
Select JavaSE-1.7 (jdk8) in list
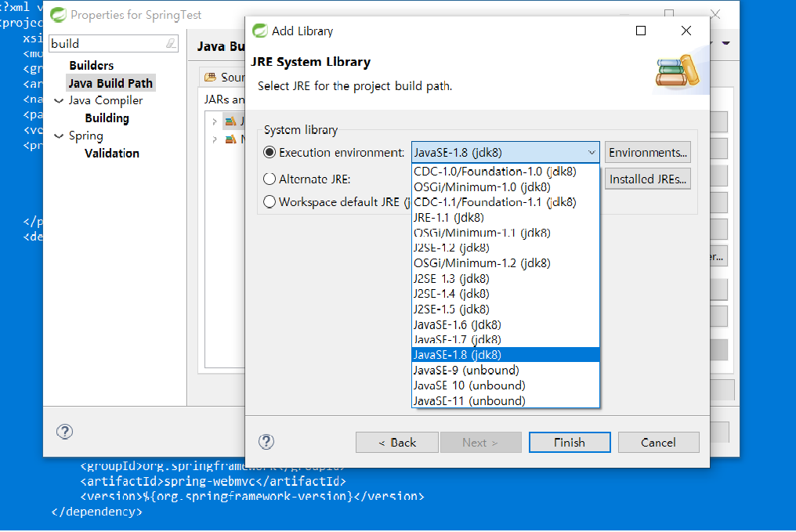[505, 339]
